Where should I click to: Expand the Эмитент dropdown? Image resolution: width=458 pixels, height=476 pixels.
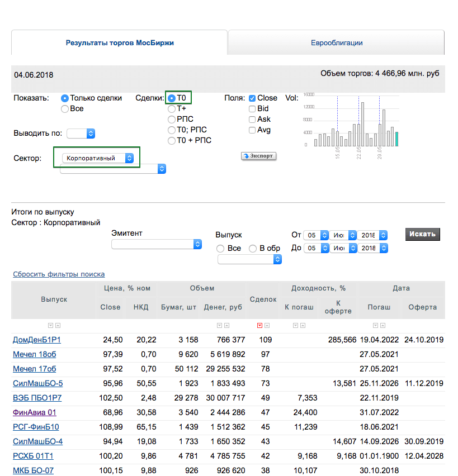pyautogui.click(x=157, y=244)
